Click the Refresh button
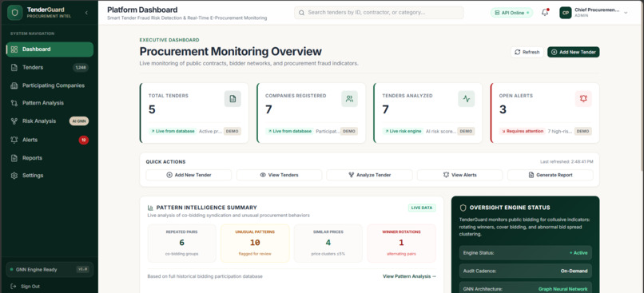644x293 pixels. click(x=527, y=52)
